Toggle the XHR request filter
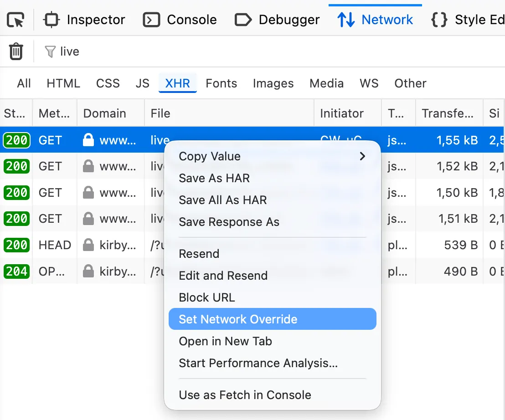 177,83
